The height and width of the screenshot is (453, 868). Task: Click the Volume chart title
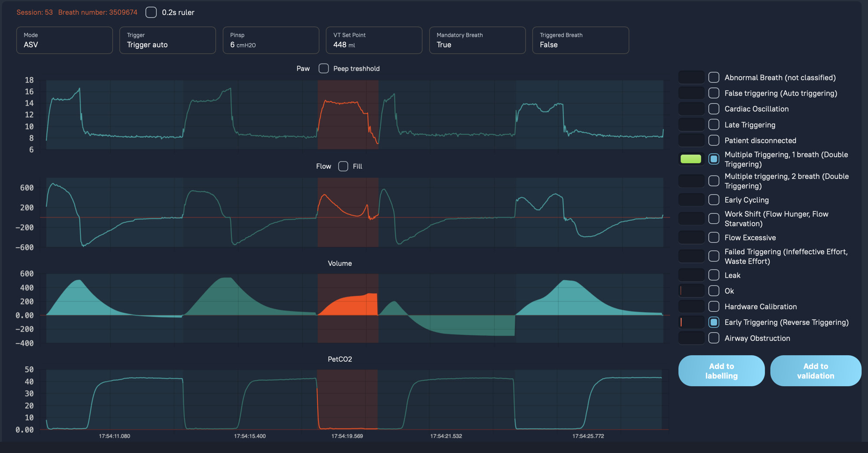[x=340, y=263]
